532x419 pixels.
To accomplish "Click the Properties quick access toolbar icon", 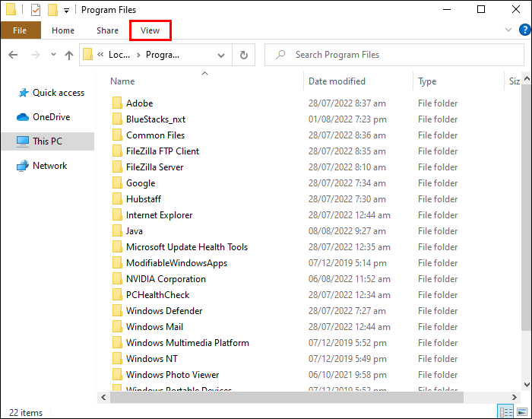I will click(36, 10).
